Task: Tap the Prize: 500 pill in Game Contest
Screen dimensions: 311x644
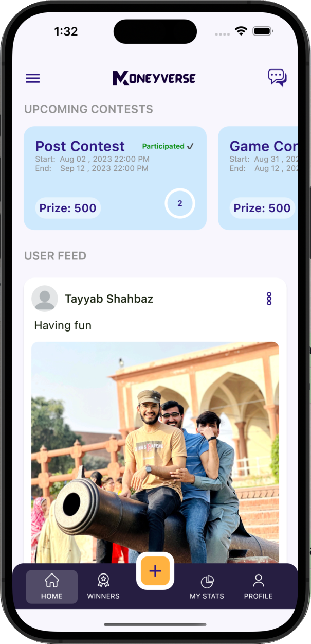Action: coord(262,208)
